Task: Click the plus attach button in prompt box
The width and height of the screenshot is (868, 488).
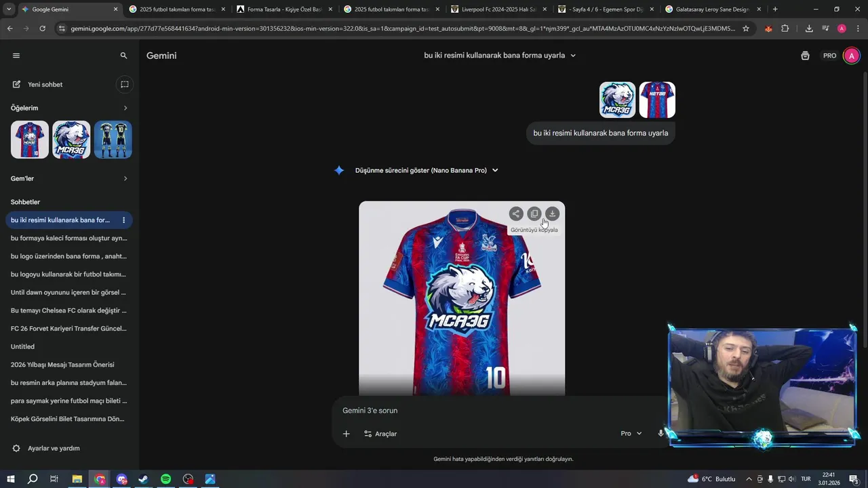Action: pyautogui.click(x=346, y=434)
